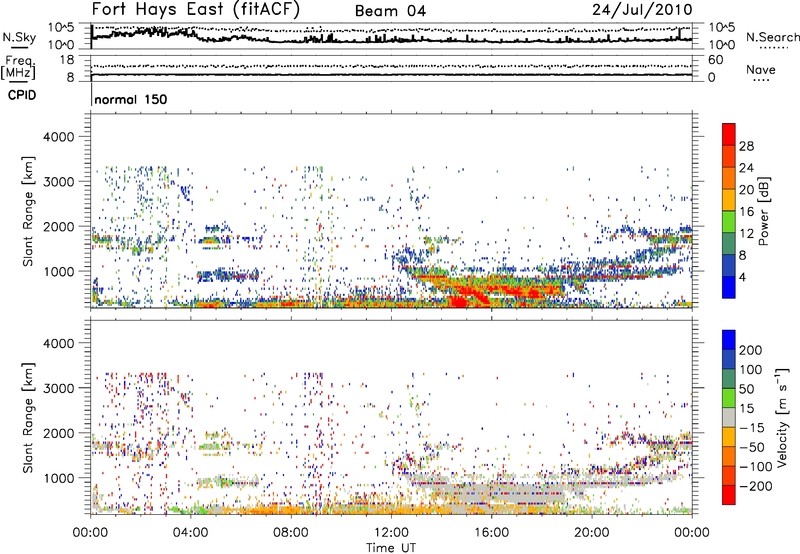The height and width of the screenshot is (554, 800).
Task: Click the 'Time UT' axis label
Action: tap(391, 548)
